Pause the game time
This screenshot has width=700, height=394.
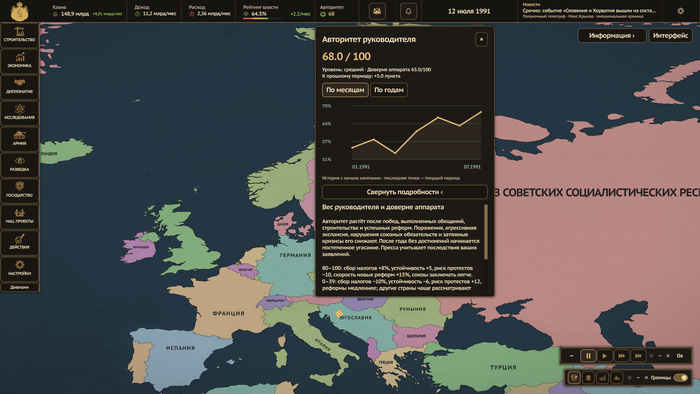[x=588, y=356]
